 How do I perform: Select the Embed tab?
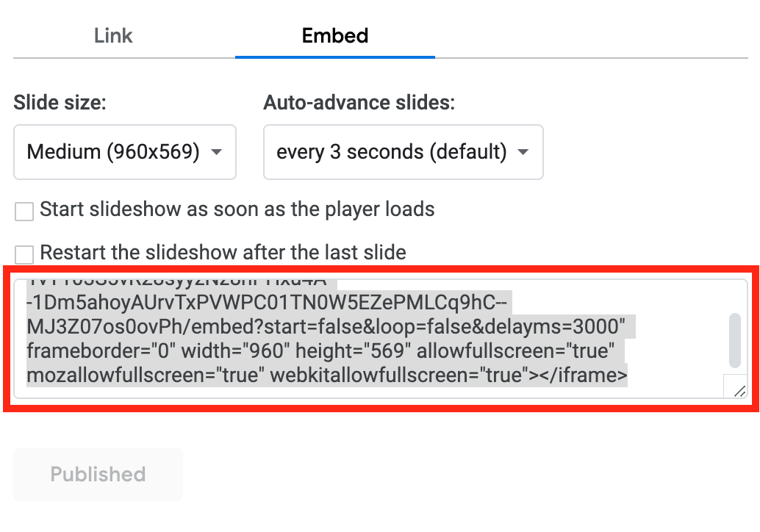335,35
